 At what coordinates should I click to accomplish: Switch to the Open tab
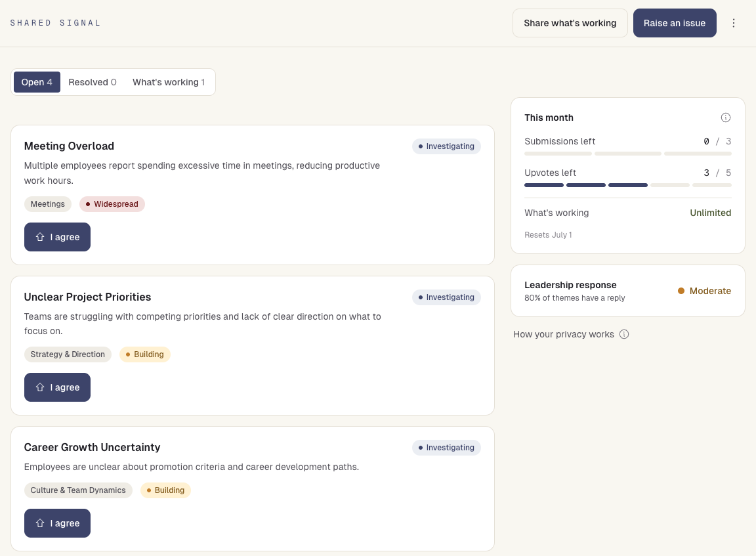[37, 82]
